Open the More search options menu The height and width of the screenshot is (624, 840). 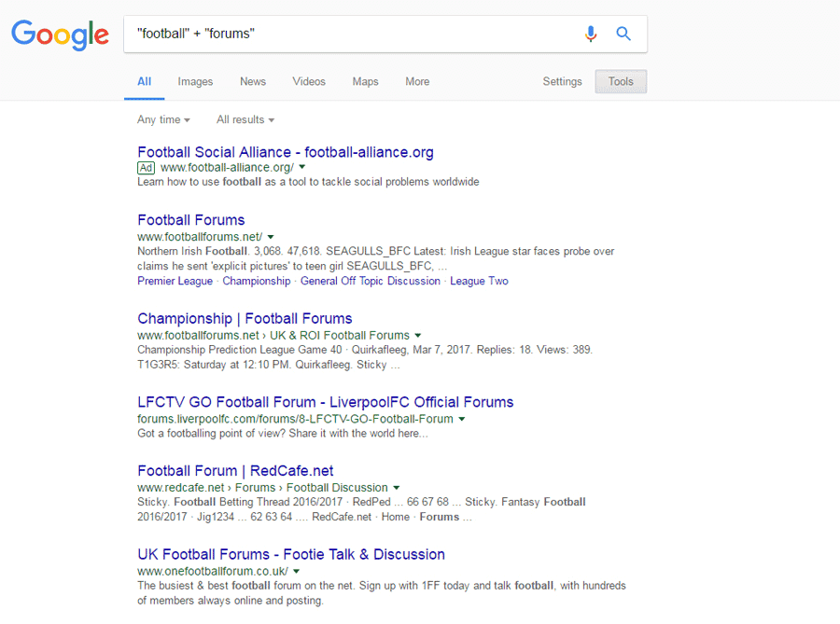coord(417,82)
